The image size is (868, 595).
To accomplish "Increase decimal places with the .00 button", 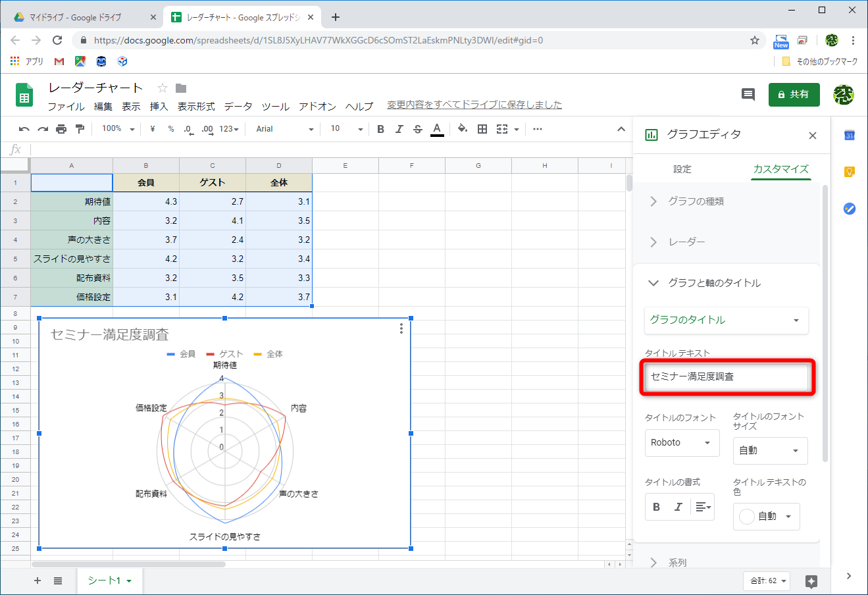I will (207, 129).
